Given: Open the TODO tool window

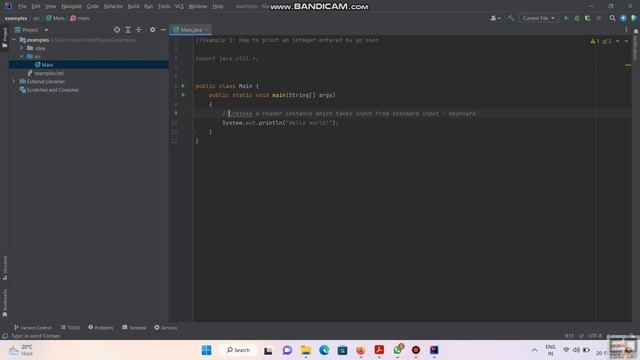Looking at the screenshot, I should [x=70, y=327].
